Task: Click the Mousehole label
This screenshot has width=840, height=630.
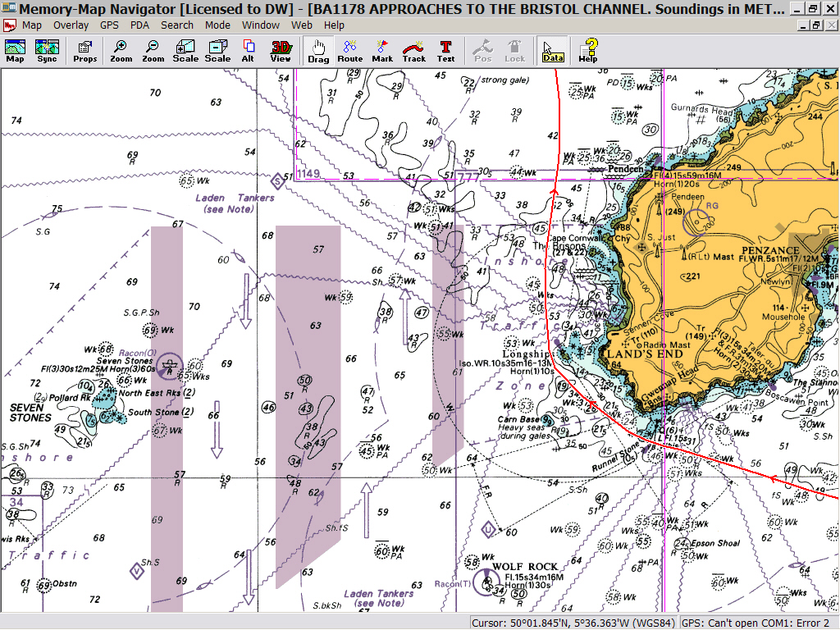Action: (x=783, y=317)
